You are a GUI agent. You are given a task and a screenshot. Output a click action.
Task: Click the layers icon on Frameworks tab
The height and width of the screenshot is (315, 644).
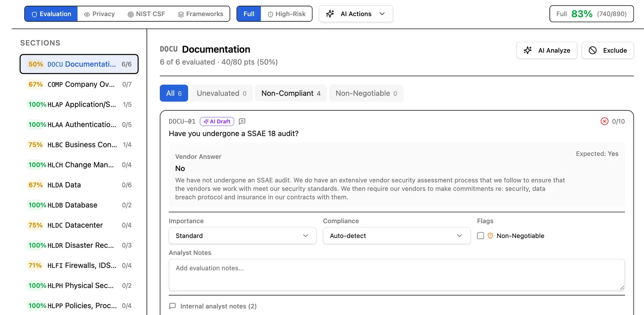[x=181, y=14]
